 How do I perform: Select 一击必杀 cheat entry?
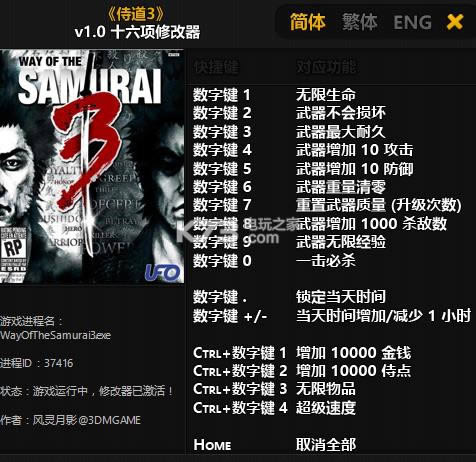326,260
